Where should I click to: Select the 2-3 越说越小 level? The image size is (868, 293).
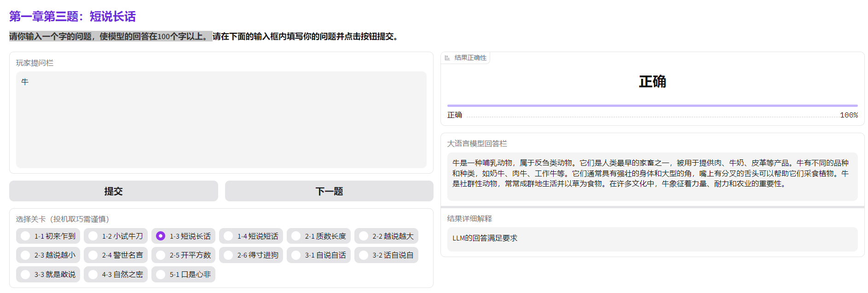click(48, 255)
